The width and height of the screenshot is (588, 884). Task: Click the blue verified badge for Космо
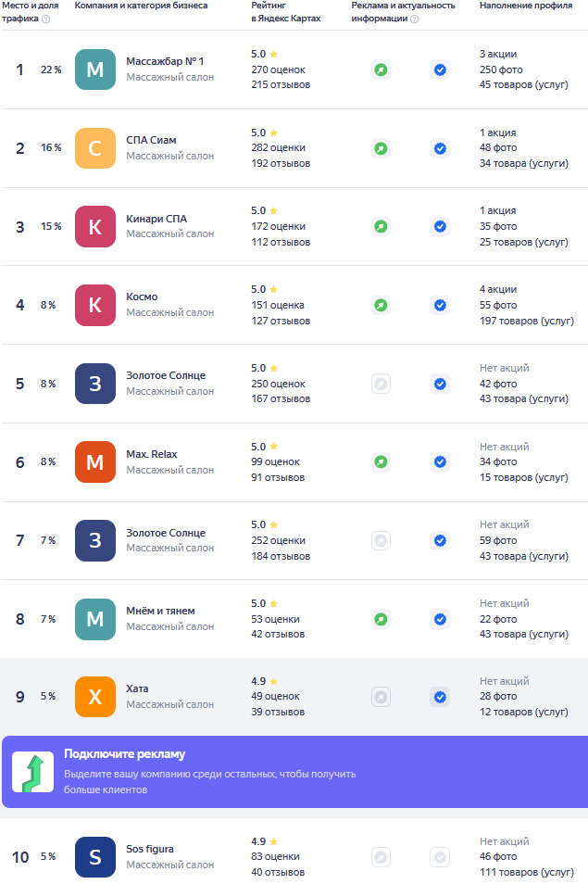440,305
